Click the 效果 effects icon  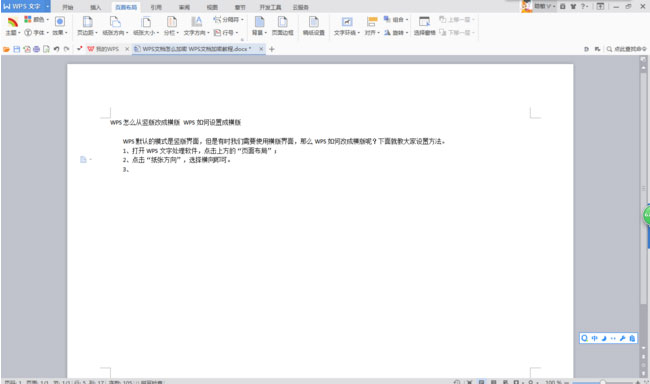click(x=60, y=22)
